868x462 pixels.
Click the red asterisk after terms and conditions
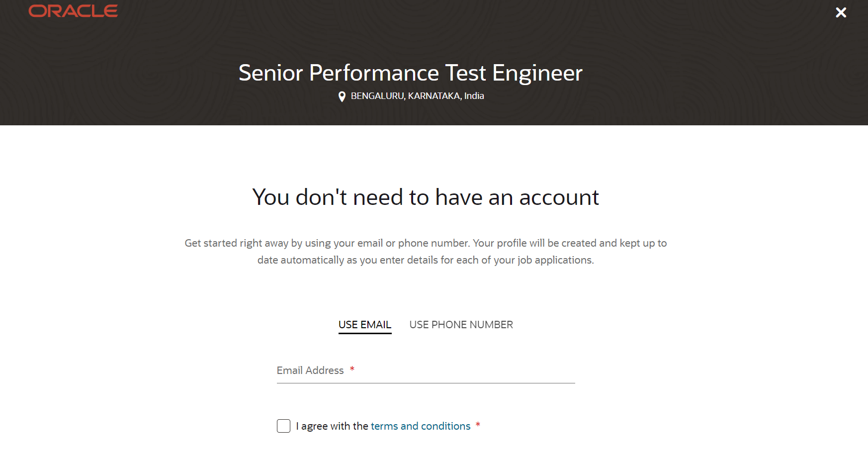pos(478,425)
